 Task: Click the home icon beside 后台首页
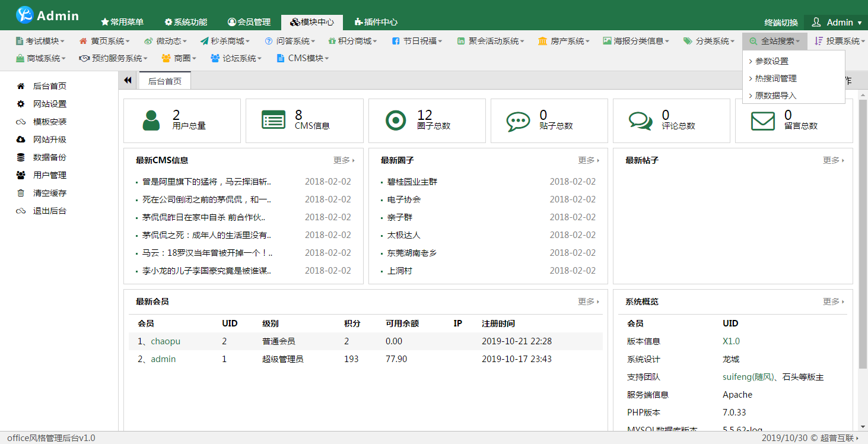[21, 86]
